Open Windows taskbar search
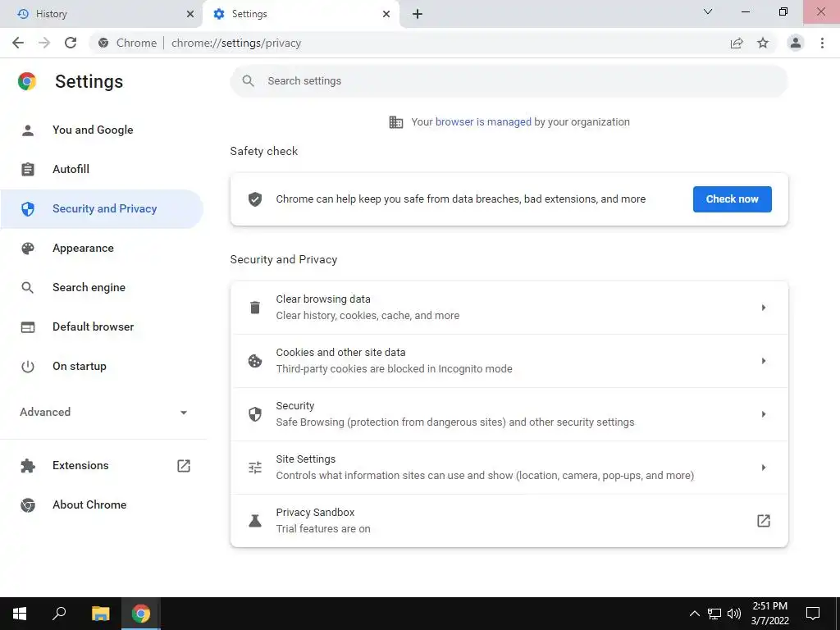840x630 pixels. [59, 614]
